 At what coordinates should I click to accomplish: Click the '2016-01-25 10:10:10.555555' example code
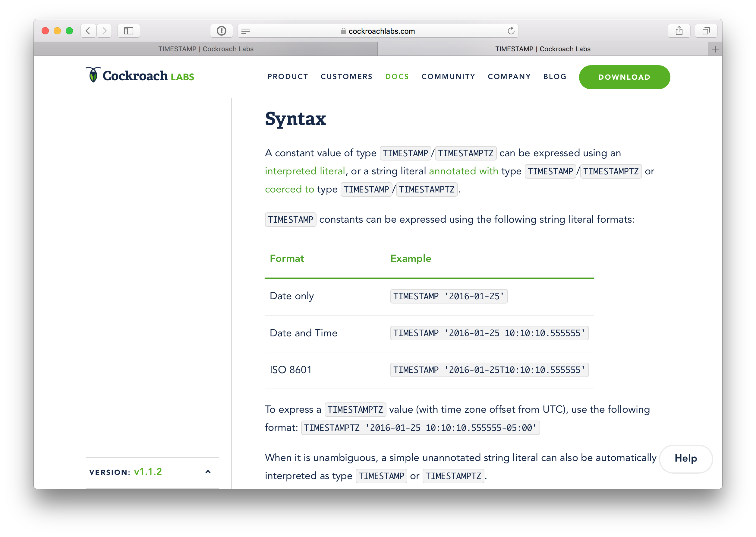click(489, 333)
